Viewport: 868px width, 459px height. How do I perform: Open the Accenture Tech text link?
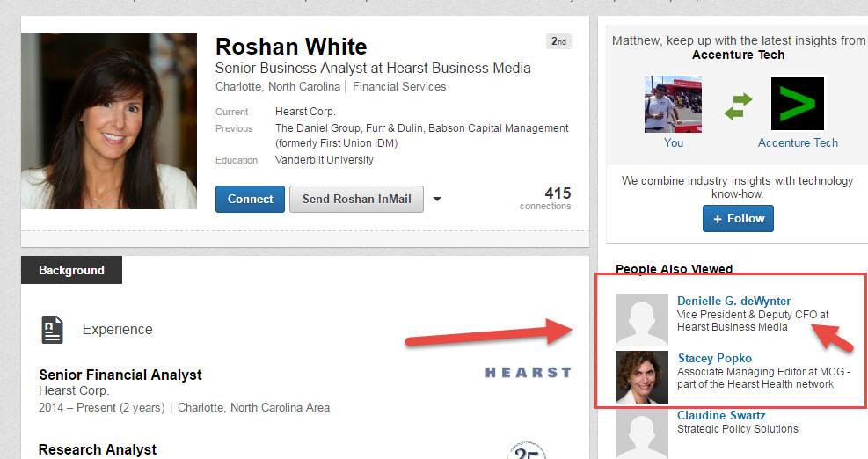point(798,142)
